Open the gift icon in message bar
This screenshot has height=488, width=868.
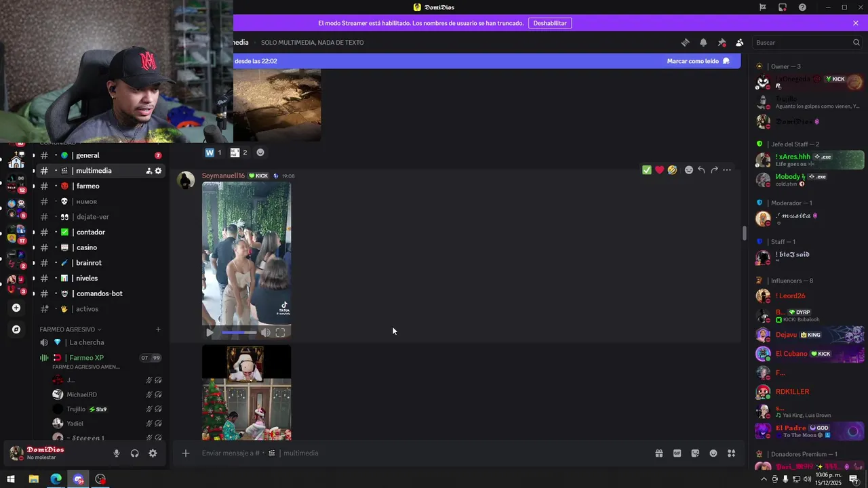point(658,453)
